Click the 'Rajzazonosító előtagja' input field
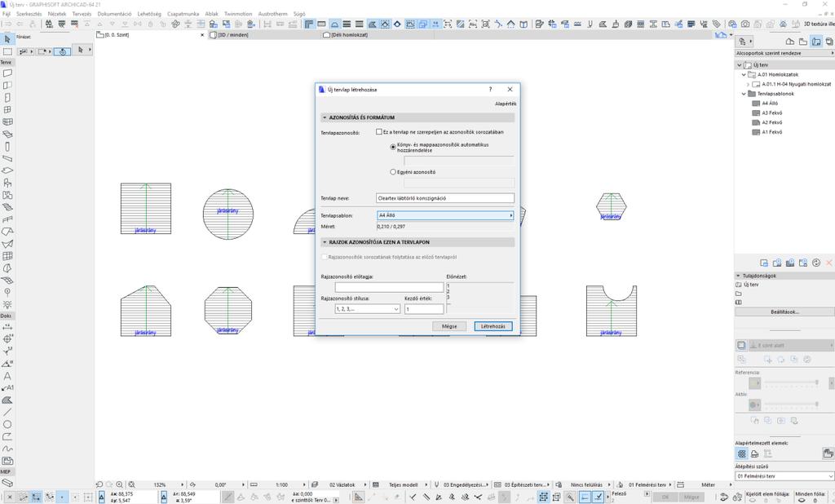The height and width of the screenshot is (504, 835). (x=389, y=287)
